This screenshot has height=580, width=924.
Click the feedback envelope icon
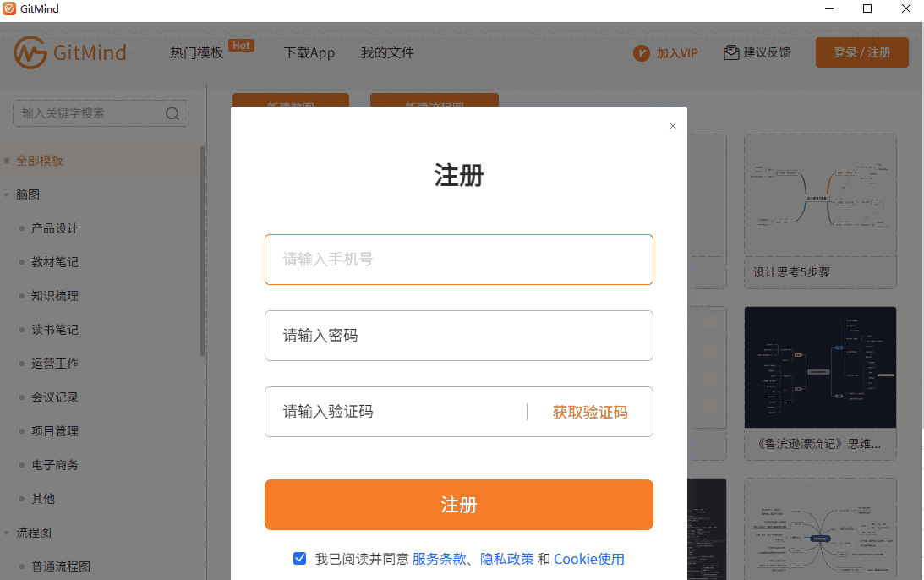(731, 52)
